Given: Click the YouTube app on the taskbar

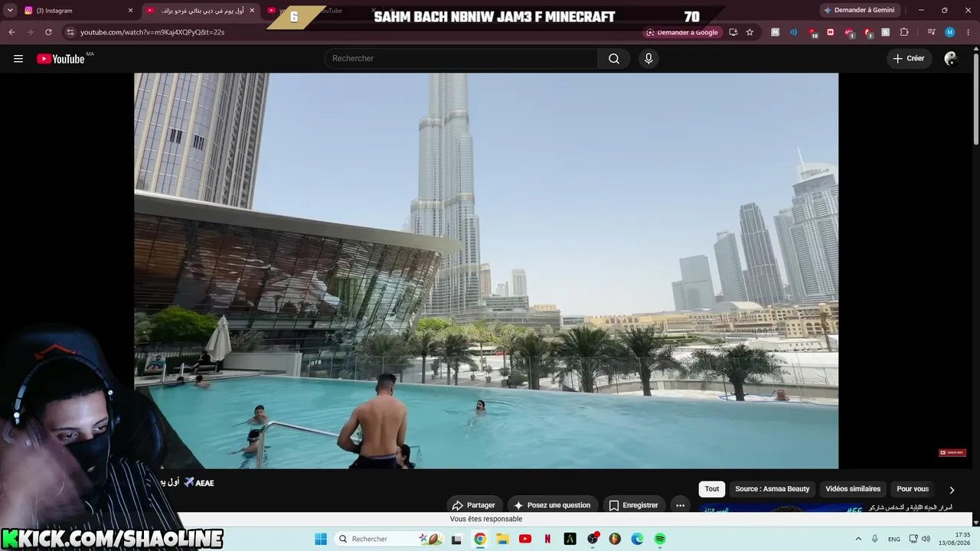Looking at the screenshot, I should 525,539.
